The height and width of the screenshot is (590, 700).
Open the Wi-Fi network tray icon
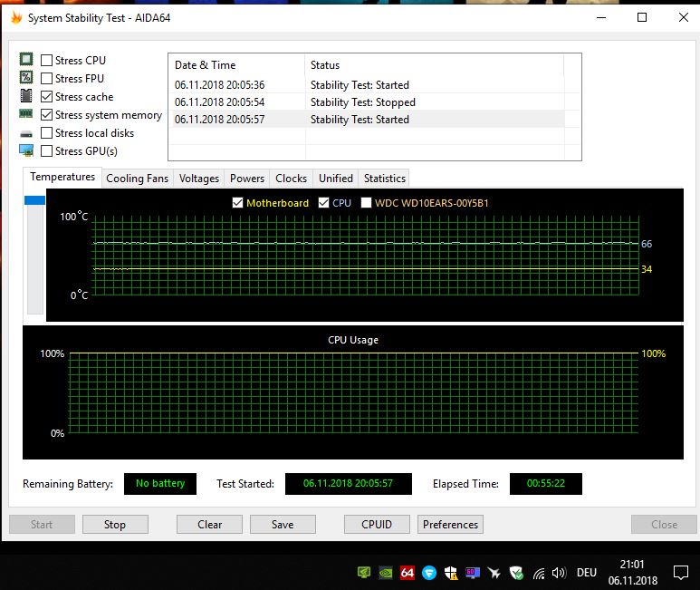[539, 573]
